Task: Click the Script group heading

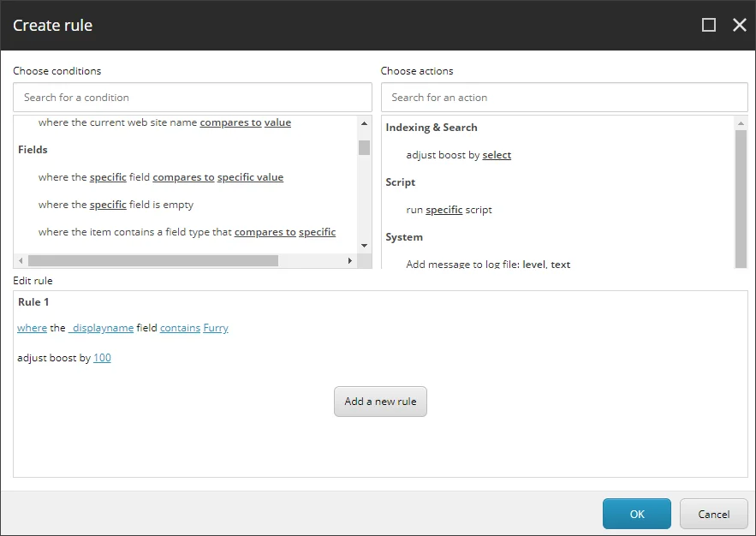Action: (400, 182)
